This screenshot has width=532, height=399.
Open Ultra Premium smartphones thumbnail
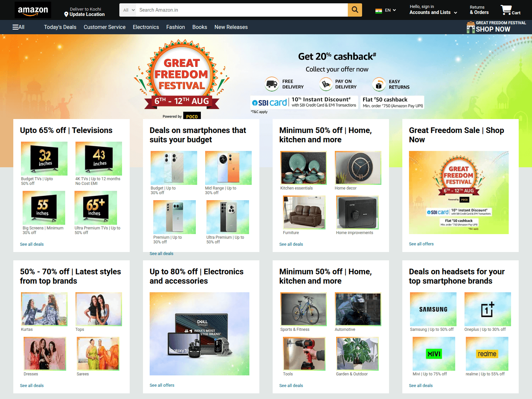[228, 217]
